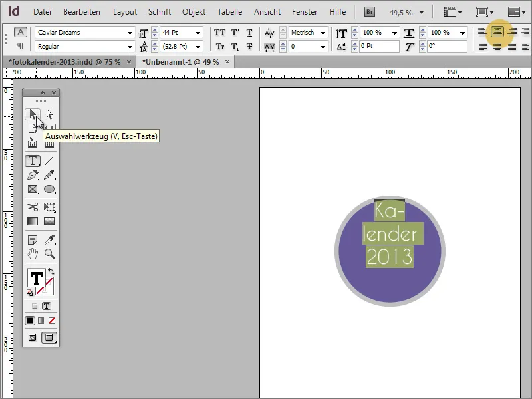Close the fotokalender-2013.indd tab
This screenshot has height=399, width=532.
coord(129,62)
